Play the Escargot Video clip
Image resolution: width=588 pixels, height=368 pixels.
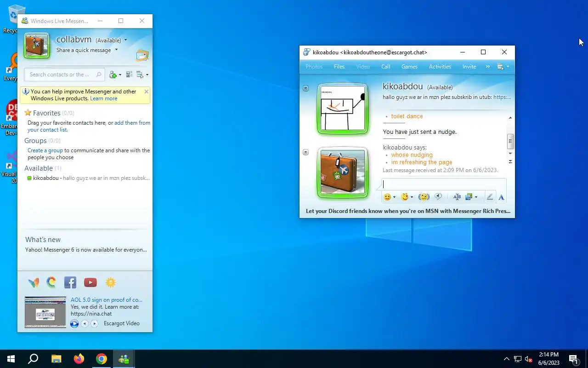(x=74, y=323)
